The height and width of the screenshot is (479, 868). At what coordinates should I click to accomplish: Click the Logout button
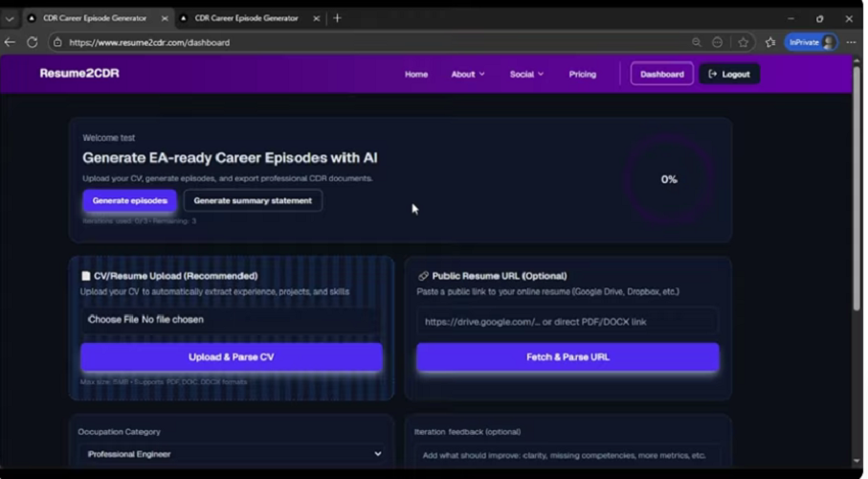[x=729, y=75]
